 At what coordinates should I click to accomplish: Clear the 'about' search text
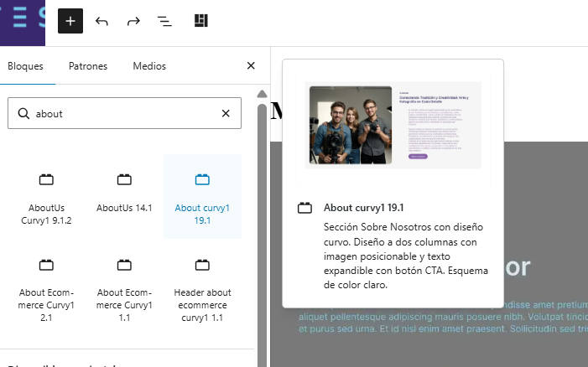click(x=225, y=113)
